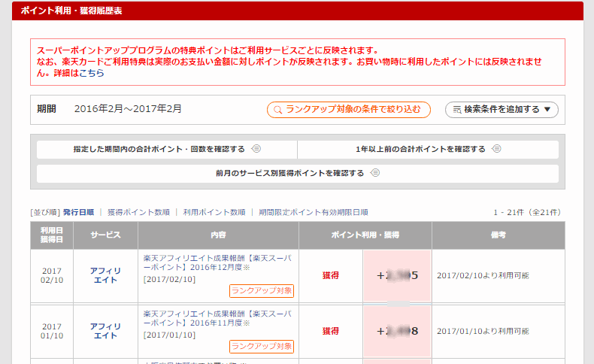Expand 1年以上前の合計ポイントを確認する panel
Viewport: 594px width, 364px height.
(x=421, y=149)
